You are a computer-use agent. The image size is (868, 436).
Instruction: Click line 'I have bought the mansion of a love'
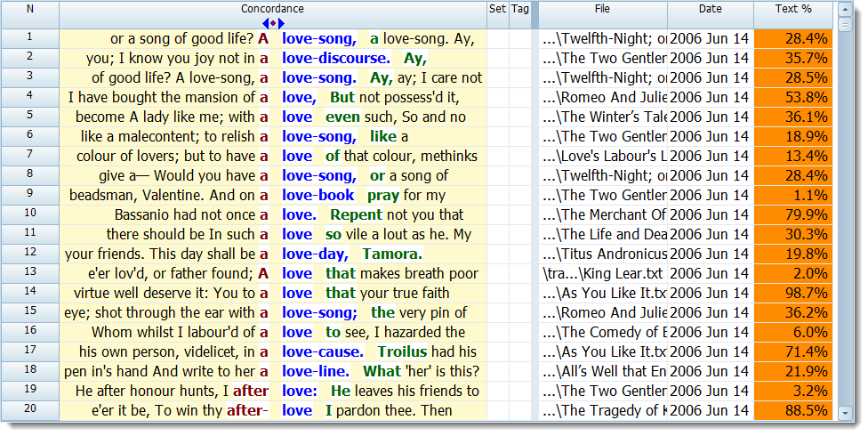coord(273,98)
